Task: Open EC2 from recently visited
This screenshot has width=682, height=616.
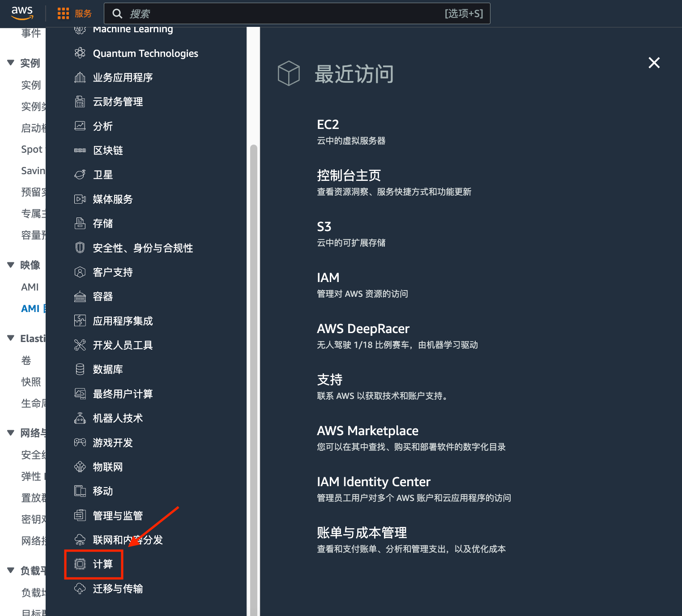Action: tap(328, 124)
